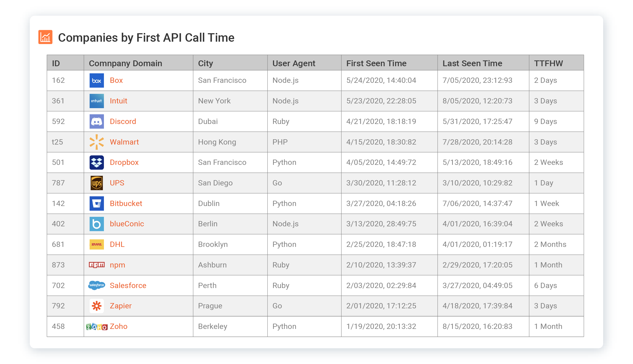Click the Salesforce cloud logo

[x=97, y=285]
